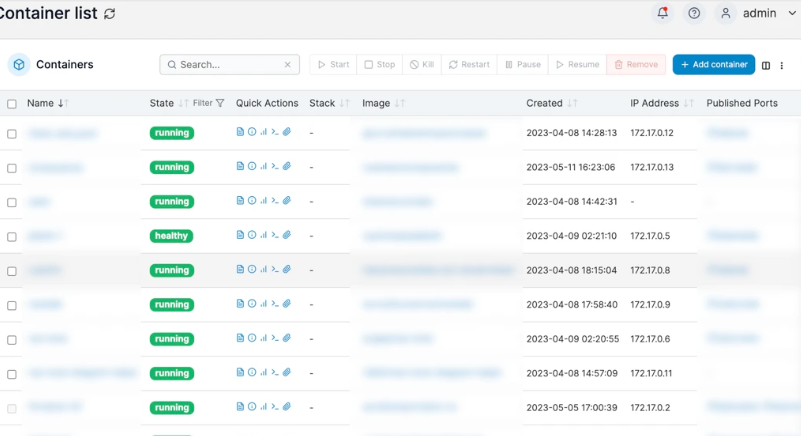Open exec console for container 172.17.0.8
This screenshot has height=436, width=801.
[275, 270]
